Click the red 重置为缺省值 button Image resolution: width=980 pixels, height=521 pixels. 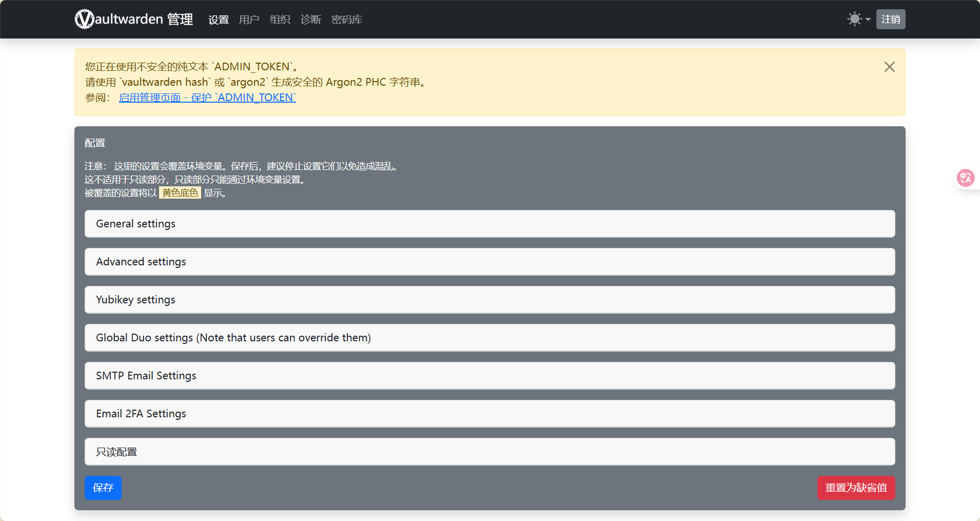(856, 488)
